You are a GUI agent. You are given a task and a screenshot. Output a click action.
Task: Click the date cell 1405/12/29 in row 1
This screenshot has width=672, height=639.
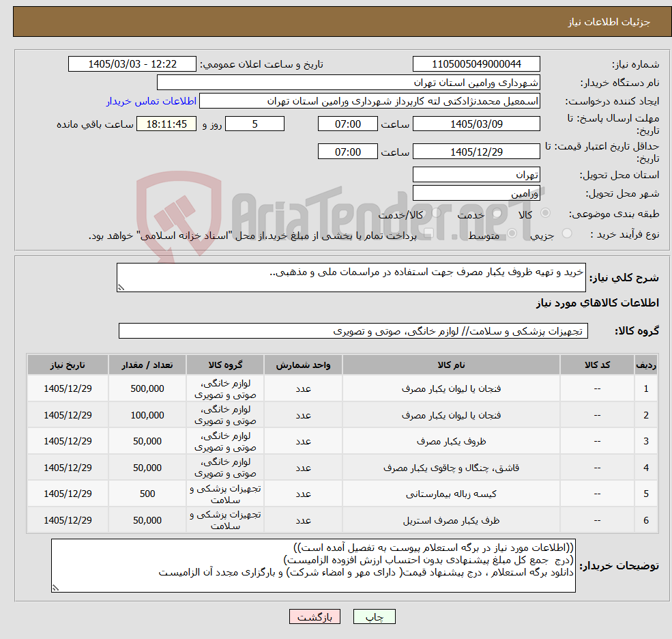[x=68, y=388]
